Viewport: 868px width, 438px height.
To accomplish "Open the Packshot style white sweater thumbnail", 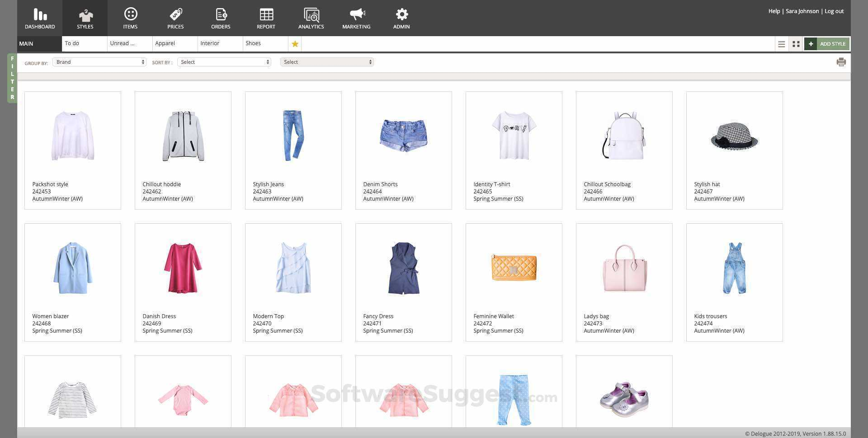I will point(73,136).
